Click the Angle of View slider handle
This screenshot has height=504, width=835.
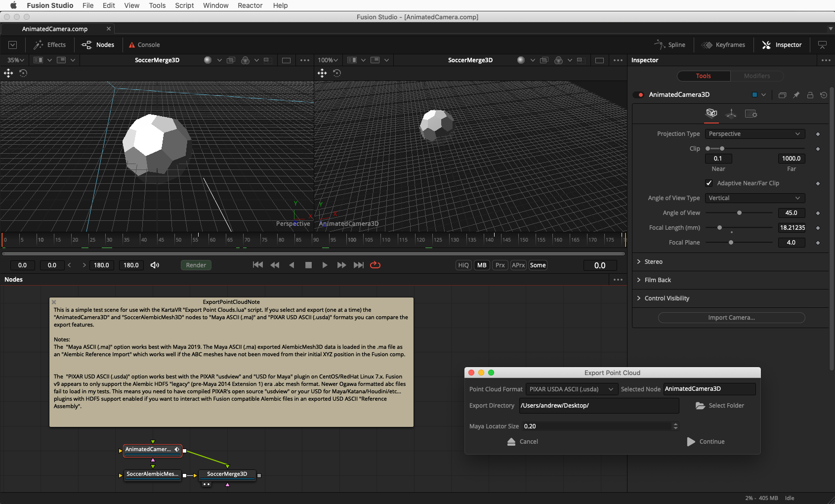point(739,213)
